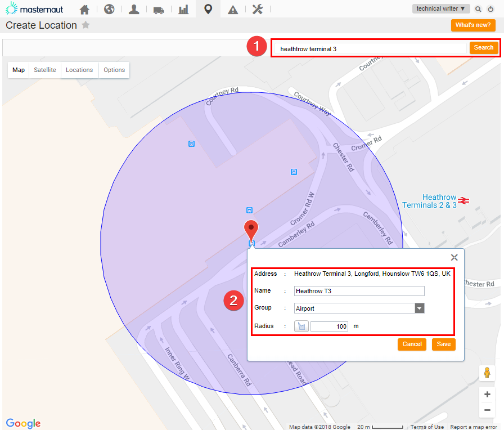The image size is (504, 430).
Task: Click the What's new? button
Action: (473, 25)
